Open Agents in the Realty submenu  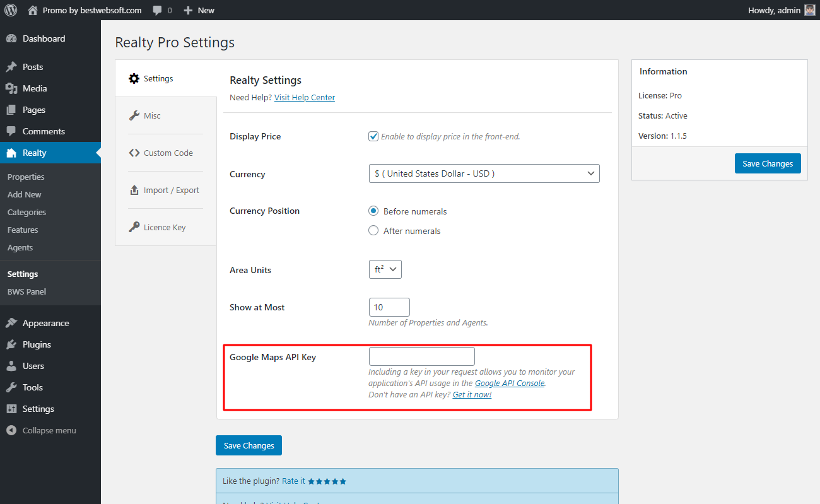pyautogui.click(x=20, y=247)
